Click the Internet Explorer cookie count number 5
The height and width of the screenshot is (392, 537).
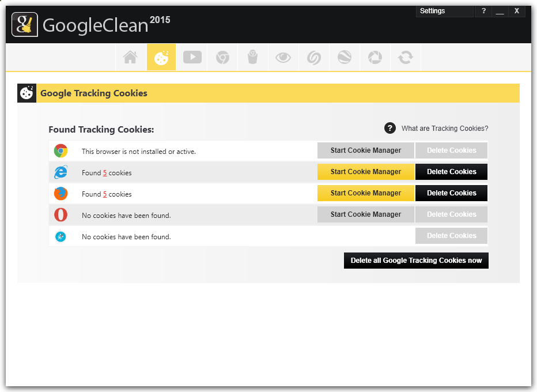(x=105, y=173)
